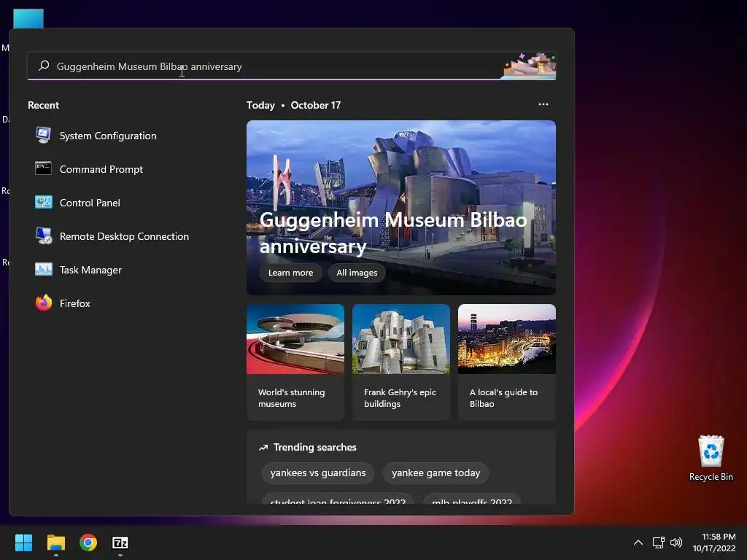Open the Firefox text label
Screen dimensions: 747x560
coord(75,303)
